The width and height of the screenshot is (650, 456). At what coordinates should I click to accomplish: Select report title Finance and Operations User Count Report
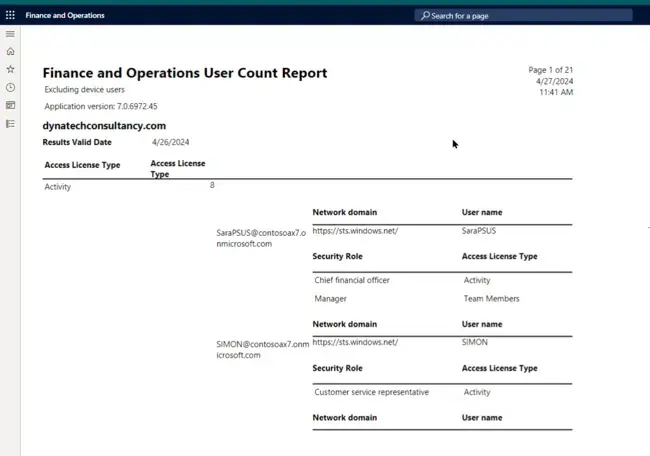pyautogui.click(x=185, y=73)
